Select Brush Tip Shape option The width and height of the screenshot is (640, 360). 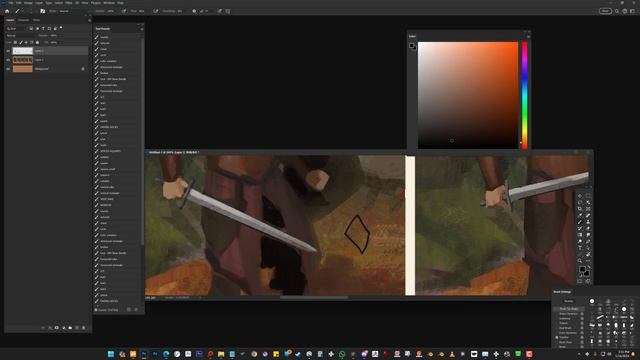pyautogui.click(x=569, y=309)
